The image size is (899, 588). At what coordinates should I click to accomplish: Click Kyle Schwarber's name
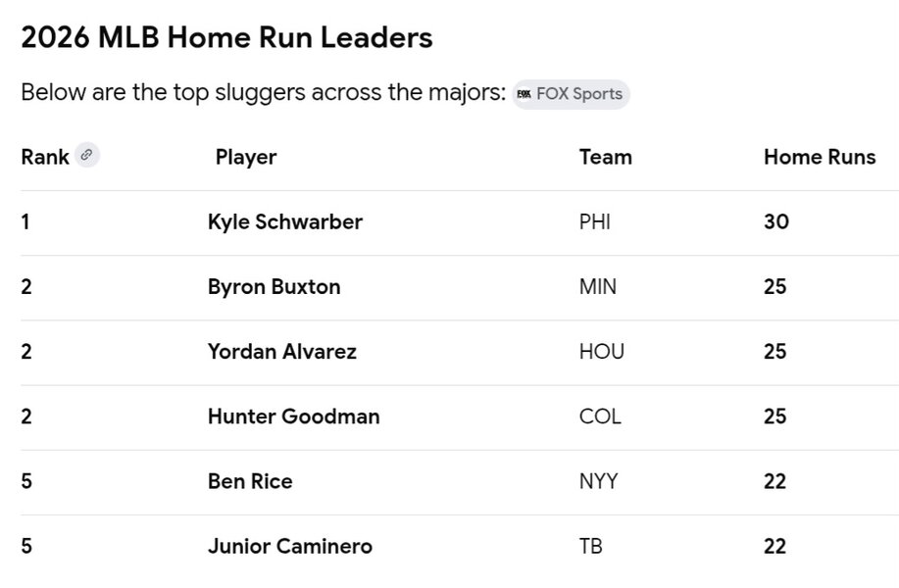coord(285,222)
